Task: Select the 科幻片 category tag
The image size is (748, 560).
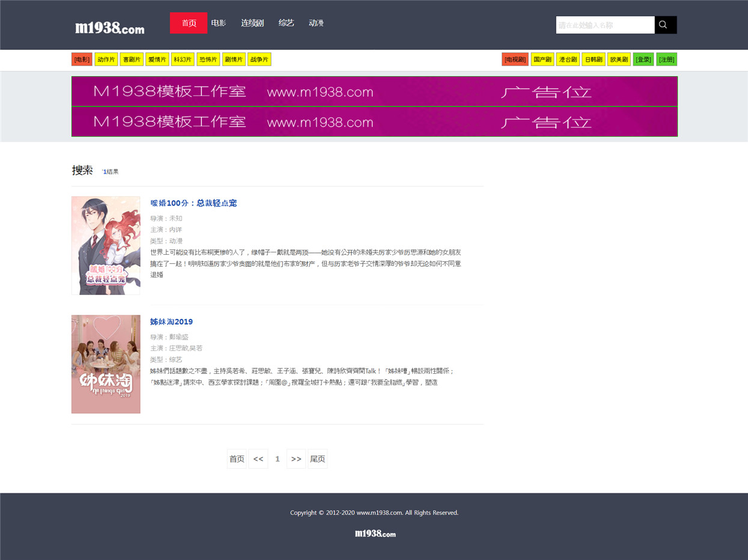Action: (183, 59)
